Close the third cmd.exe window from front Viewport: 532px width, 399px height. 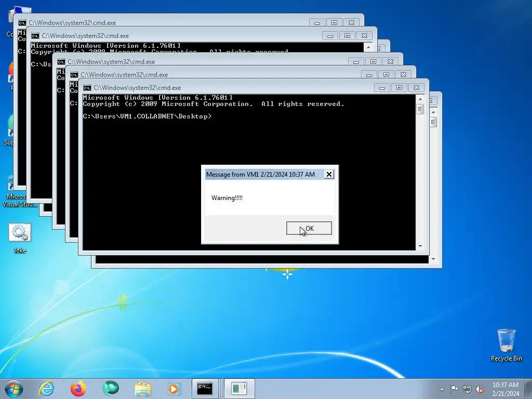tap(390, 62)
